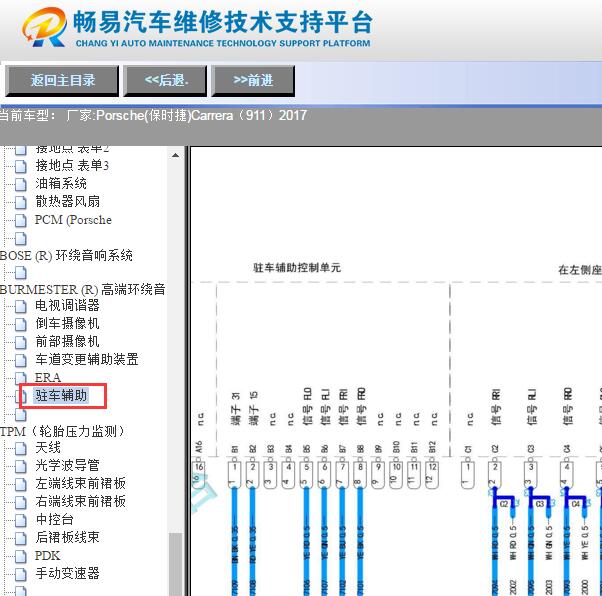Select 左端线束前裙板 in the tree
This screenshot has height=596, width=602.
(81, 483)
